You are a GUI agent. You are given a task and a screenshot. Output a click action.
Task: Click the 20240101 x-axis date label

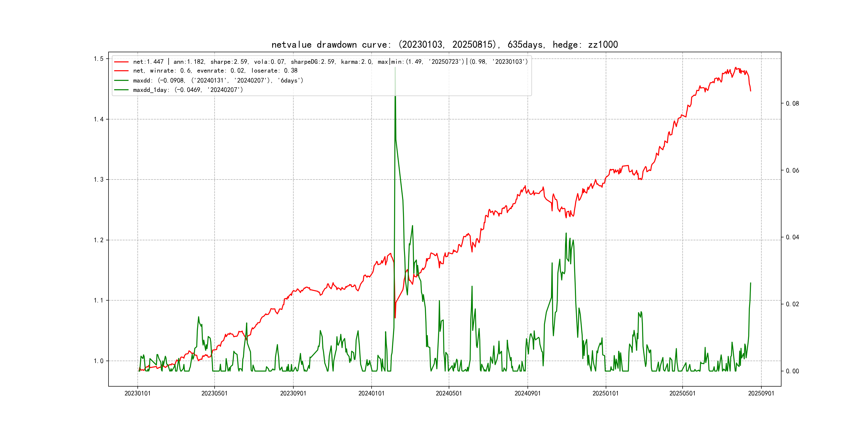click(371, 394)
